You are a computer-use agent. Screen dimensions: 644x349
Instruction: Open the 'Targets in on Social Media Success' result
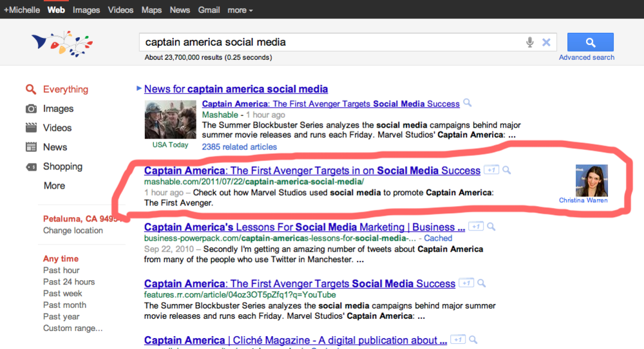[312, 171]
